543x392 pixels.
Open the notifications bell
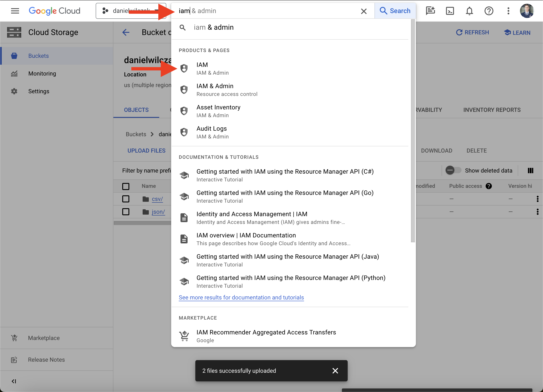[x=469, y=11]
